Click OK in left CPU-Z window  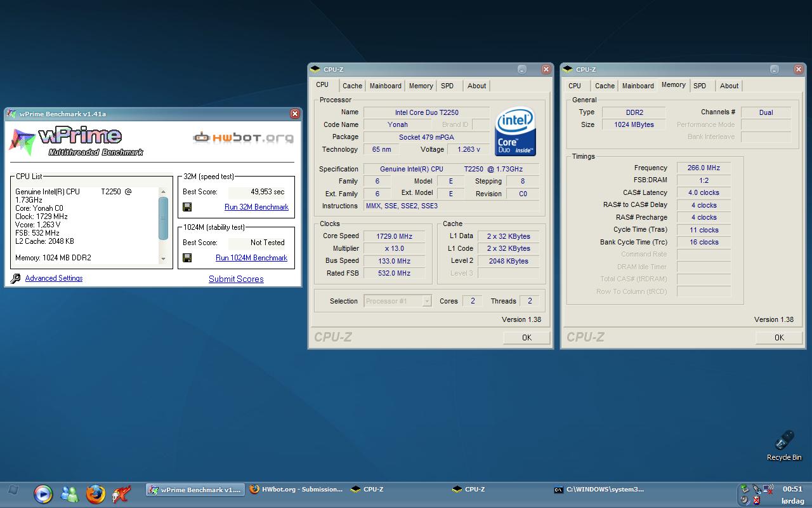(527, 338)
